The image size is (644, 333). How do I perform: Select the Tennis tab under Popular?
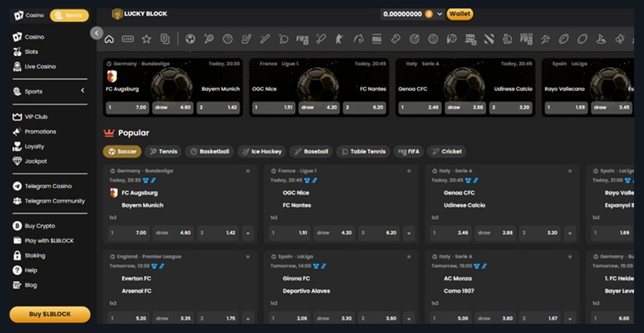click(162, 151)
